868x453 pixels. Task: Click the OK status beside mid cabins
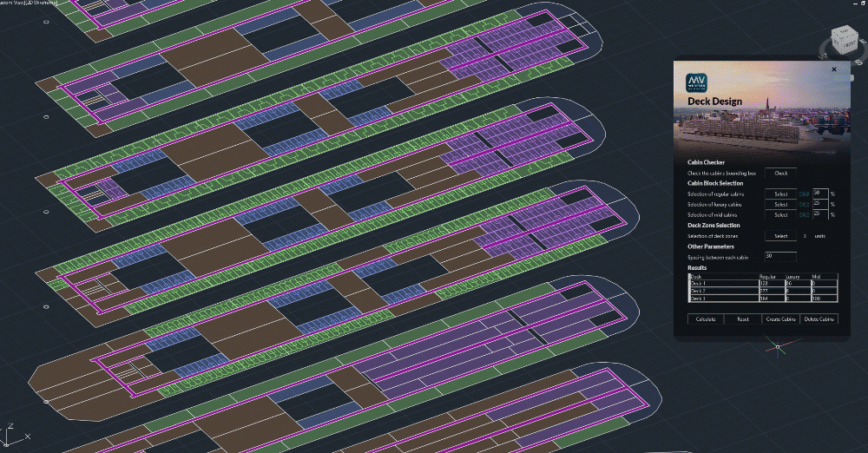coord(804,215)
